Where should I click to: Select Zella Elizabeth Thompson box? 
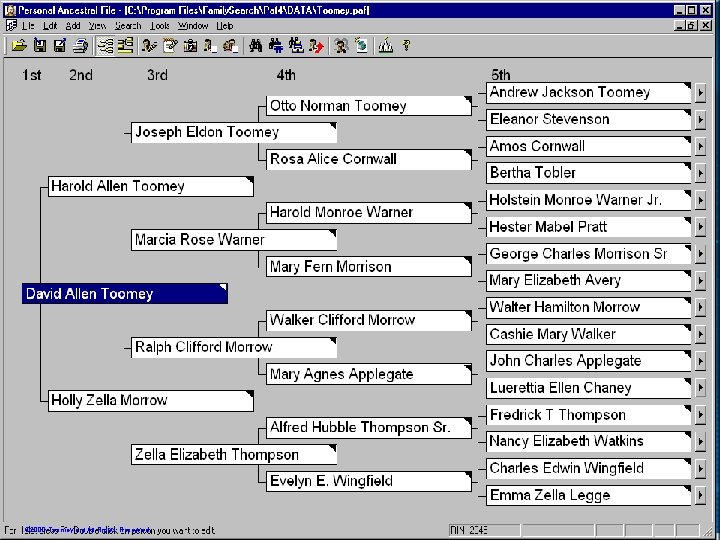[x=234, y=455]
